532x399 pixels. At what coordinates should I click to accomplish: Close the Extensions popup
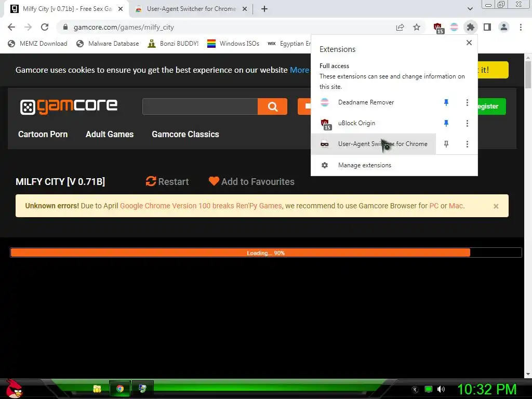[469, 43]
